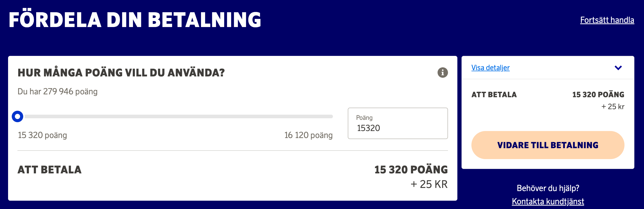Click the 16 120 poäng maximum label
This screenshot has width=644, height=209.
tap(308, 135)
